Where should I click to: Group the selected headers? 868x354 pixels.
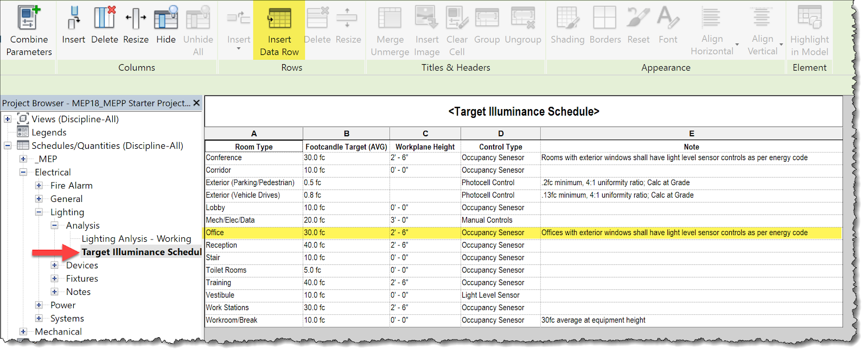click(x=487, y=25)
